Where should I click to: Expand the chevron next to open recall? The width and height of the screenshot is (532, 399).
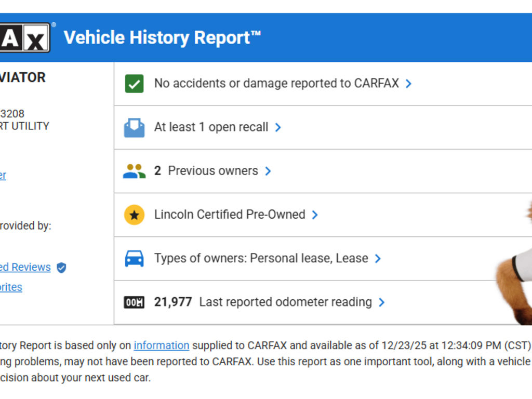[278, 127]
